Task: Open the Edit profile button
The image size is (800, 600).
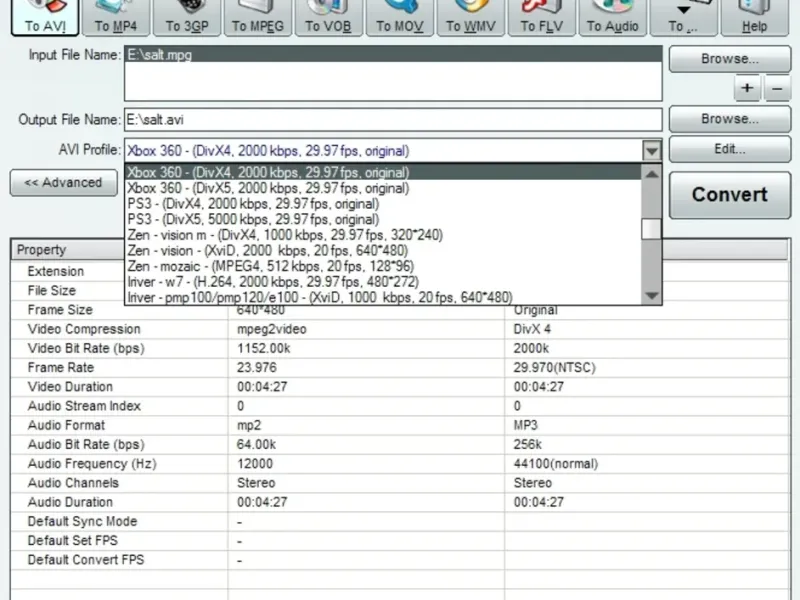Action: click(x=730, y=149)
